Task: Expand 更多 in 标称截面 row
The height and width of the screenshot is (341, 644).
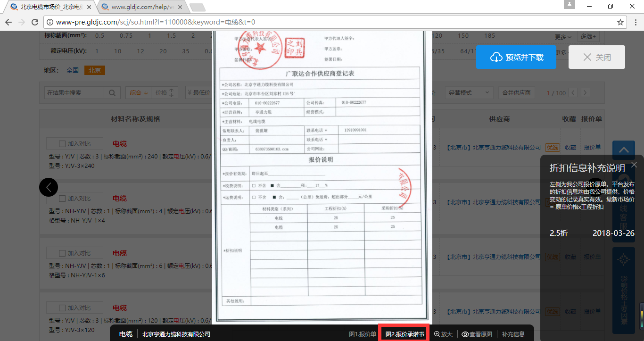Action: [x=563, y=37]
